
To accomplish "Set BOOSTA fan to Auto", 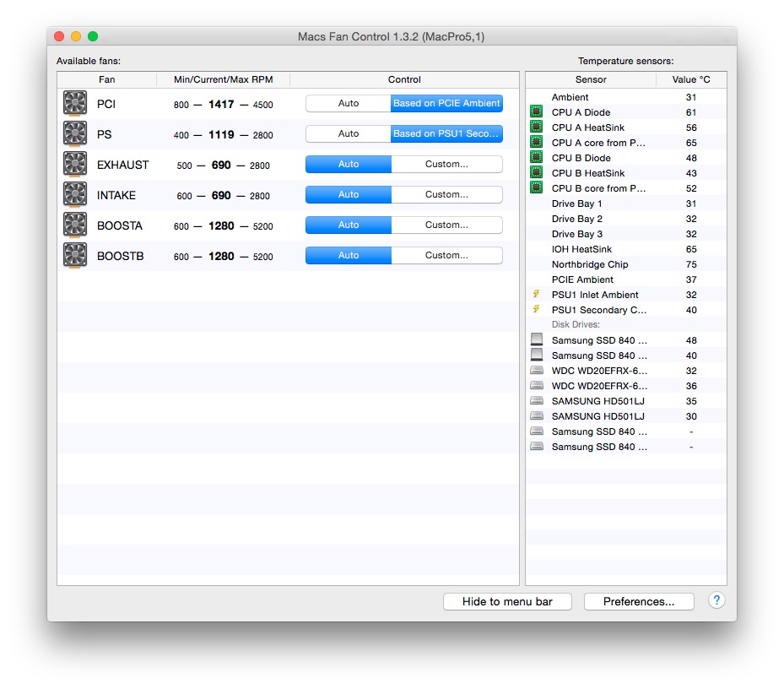I will click(x=348, y=225).
